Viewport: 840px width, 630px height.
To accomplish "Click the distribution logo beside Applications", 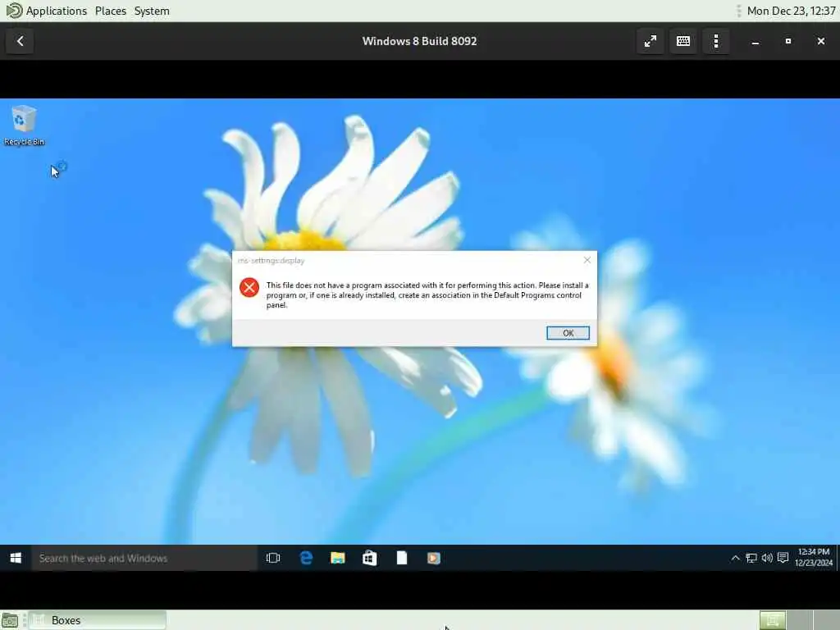I will (14, 11).
